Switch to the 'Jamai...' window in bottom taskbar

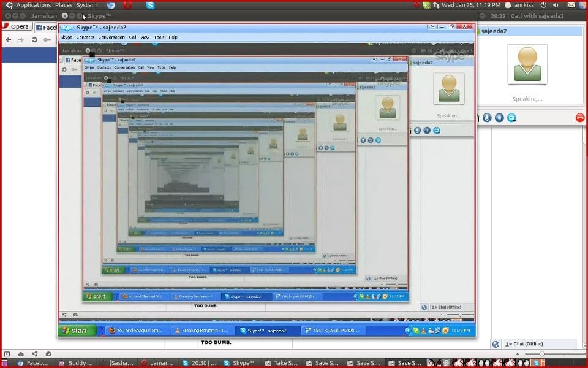coord(157,362)
